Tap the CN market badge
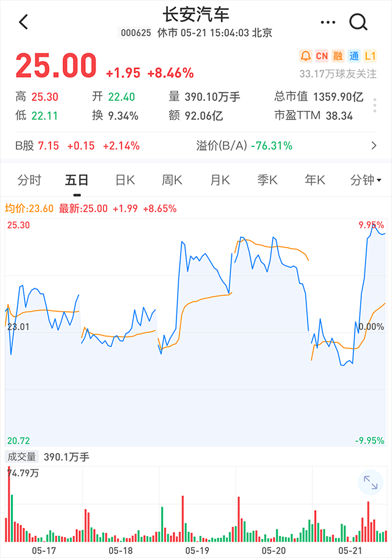The image size is (392, 558). [x=322, y=56]
